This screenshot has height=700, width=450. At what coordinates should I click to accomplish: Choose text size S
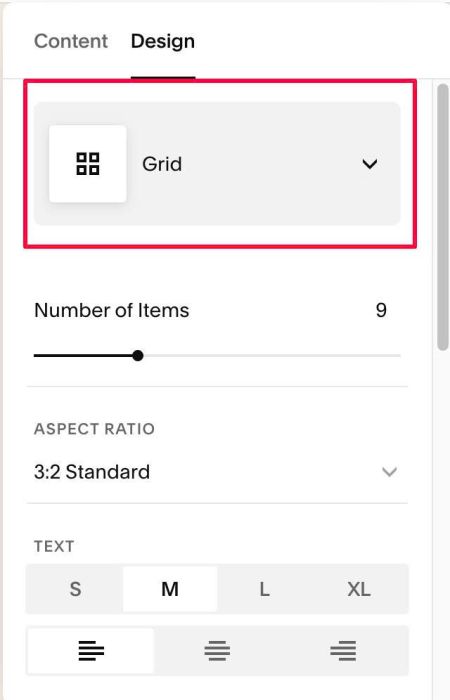coord(75,589)
